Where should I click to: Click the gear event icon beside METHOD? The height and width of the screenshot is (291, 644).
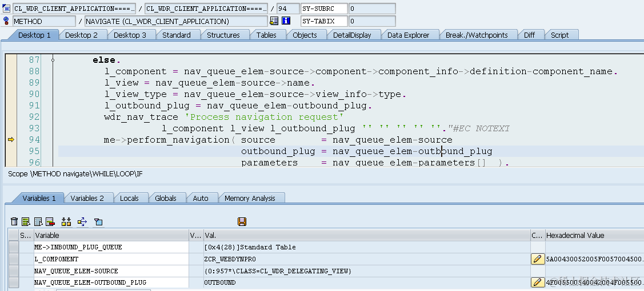click(6, 21)
